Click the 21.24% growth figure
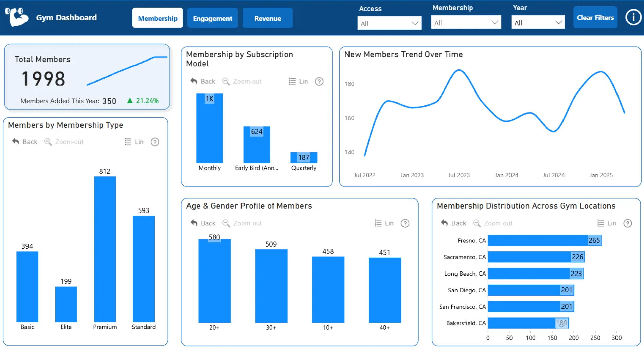 (x=147, y=101)
